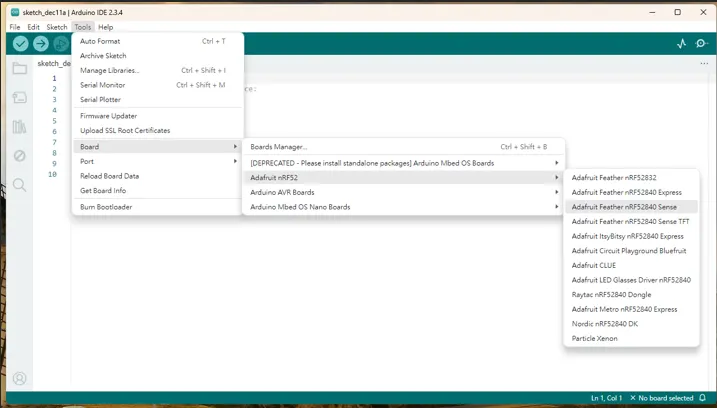Viewport: 717px width, 408px height.
Task: Select Particle Xenon board
Action: coord(631,339)
